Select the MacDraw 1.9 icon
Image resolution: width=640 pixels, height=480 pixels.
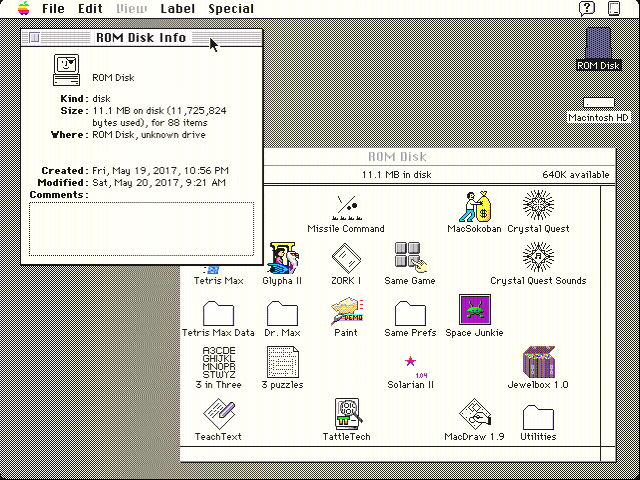coord(474,414)
